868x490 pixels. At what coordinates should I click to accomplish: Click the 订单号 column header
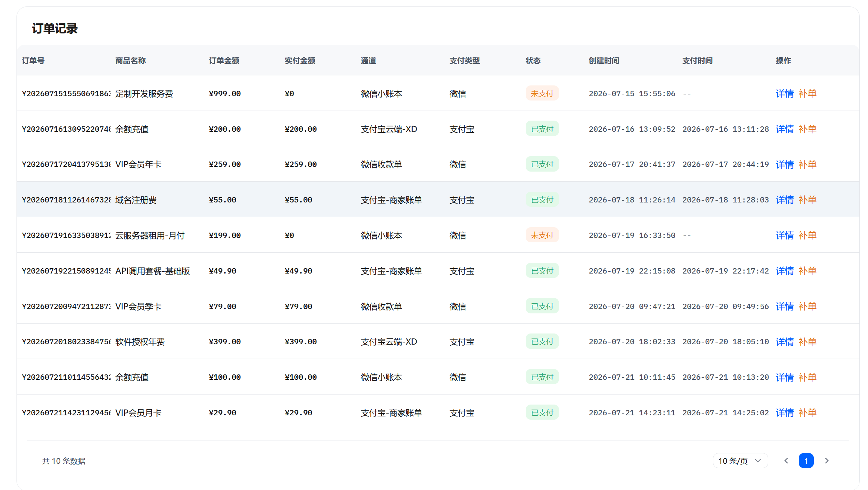click(33, 61)
